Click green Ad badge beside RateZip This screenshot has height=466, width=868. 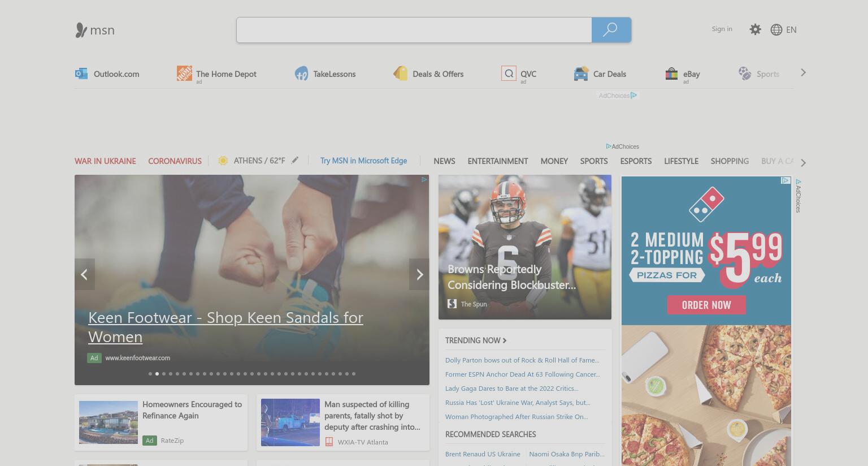click(x=150, y=440)
